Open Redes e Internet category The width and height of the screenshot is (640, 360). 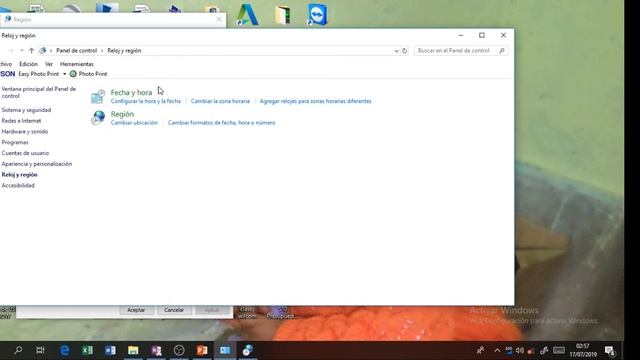[x=21, y=121]
